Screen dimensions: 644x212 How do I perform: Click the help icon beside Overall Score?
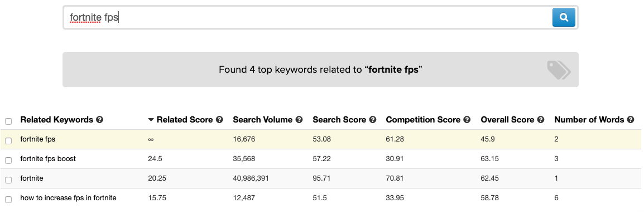click(x=541, y=120)
